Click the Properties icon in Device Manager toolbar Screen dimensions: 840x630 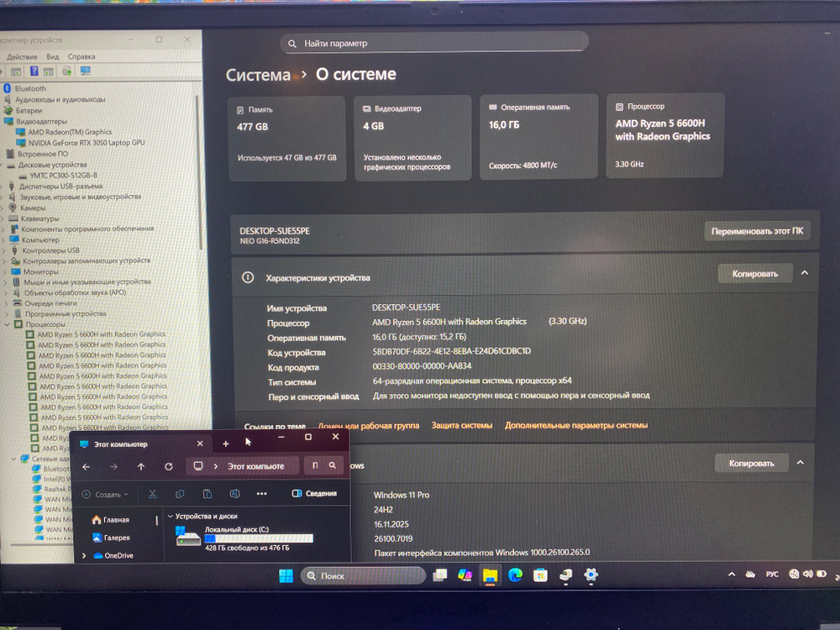click(x=15, y=72)
